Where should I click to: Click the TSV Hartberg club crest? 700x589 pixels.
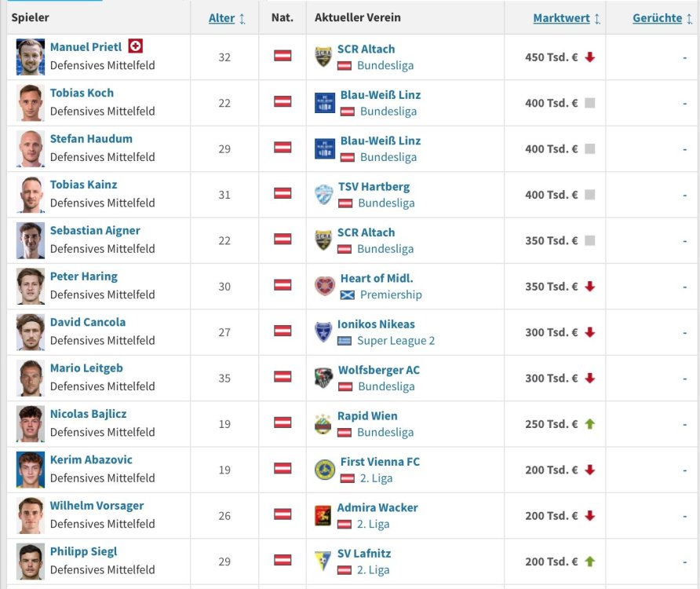(324, 195)
